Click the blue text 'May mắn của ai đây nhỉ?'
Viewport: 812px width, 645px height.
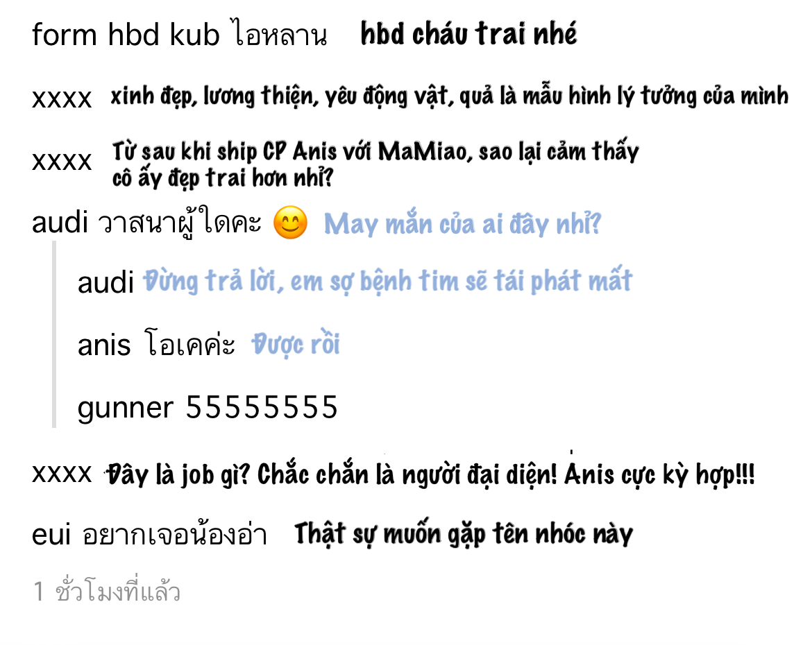462,225
